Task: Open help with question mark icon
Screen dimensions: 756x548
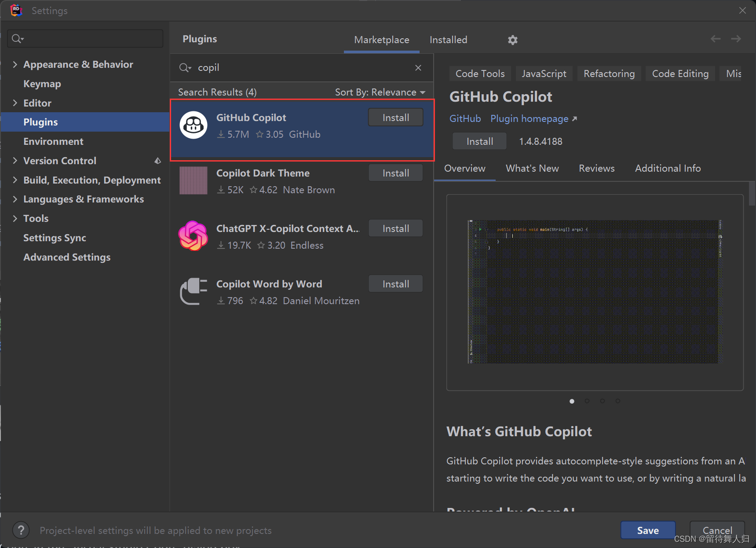Action: pos(21,530)
